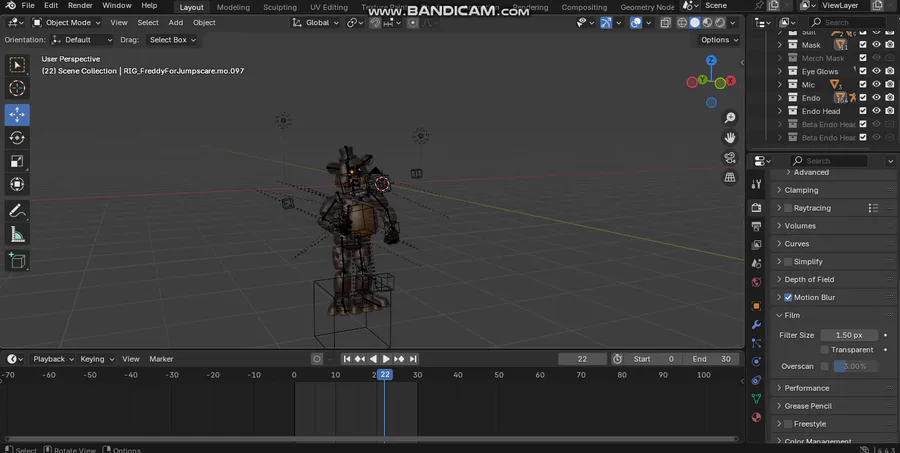Open the View Layer properties tab
The width and height of the screenshot is (900, 453).
[x=757, y=245]
